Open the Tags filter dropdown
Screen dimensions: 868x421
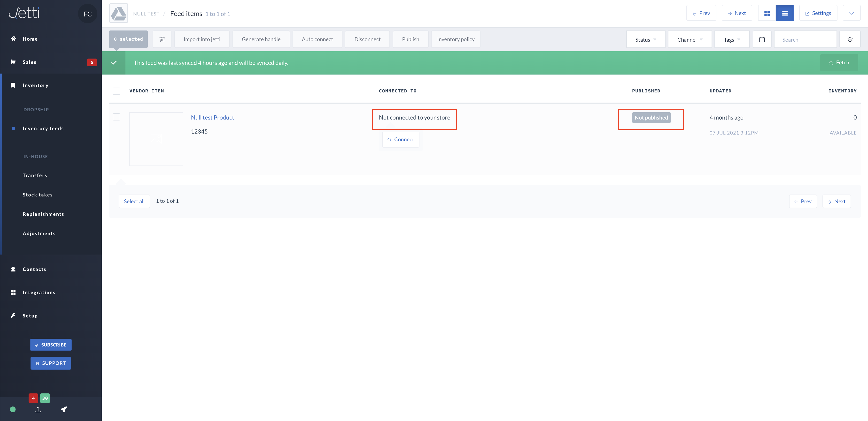coord(732,39)
